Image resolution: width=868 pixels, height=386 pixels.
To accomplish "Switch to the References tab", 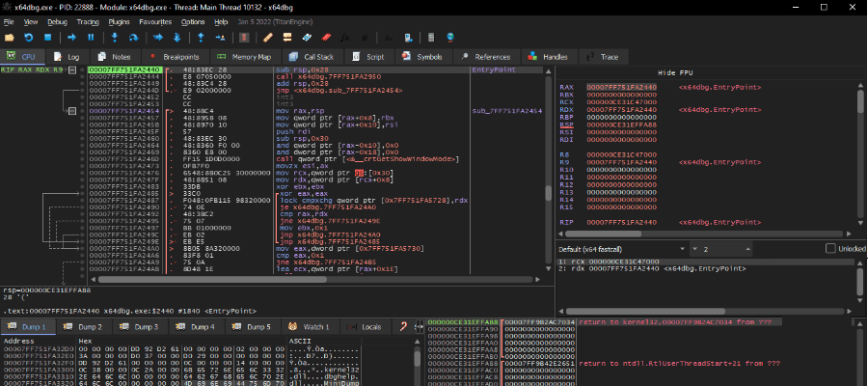I will 487,57.
